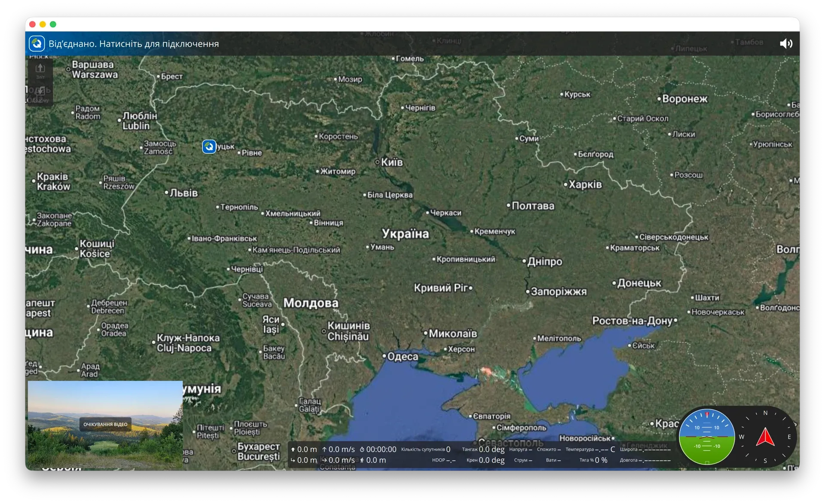
Task: Click the 'Вати' watts readout
Action: [x=553, y=460]
